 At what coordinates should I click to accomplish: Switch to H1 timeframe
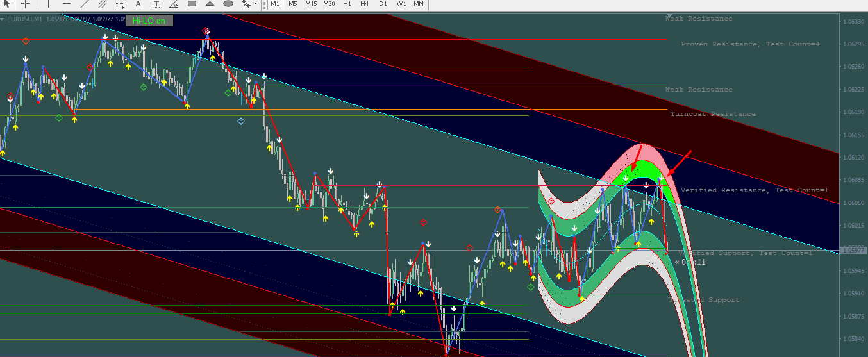coord(347,4)
